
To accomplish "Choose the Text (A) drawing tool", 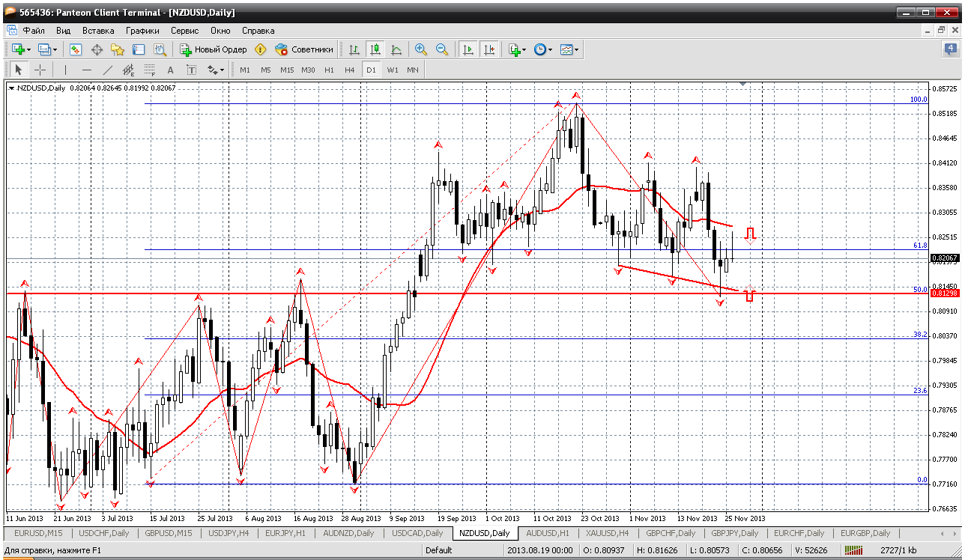I will 170,70.
